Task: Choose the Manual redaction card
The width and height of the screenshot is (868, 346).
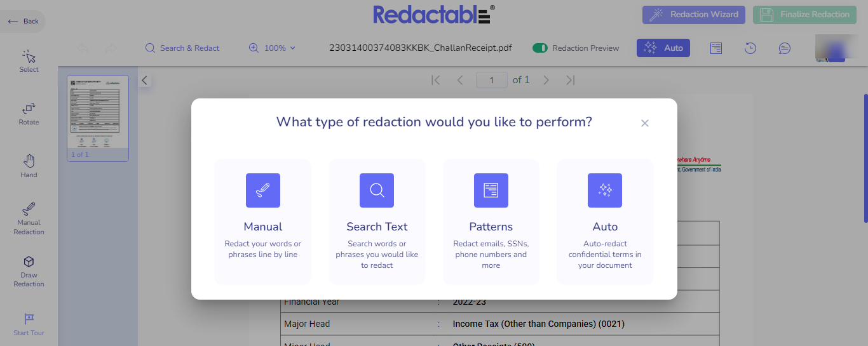Action: click(x=263, y=222)
